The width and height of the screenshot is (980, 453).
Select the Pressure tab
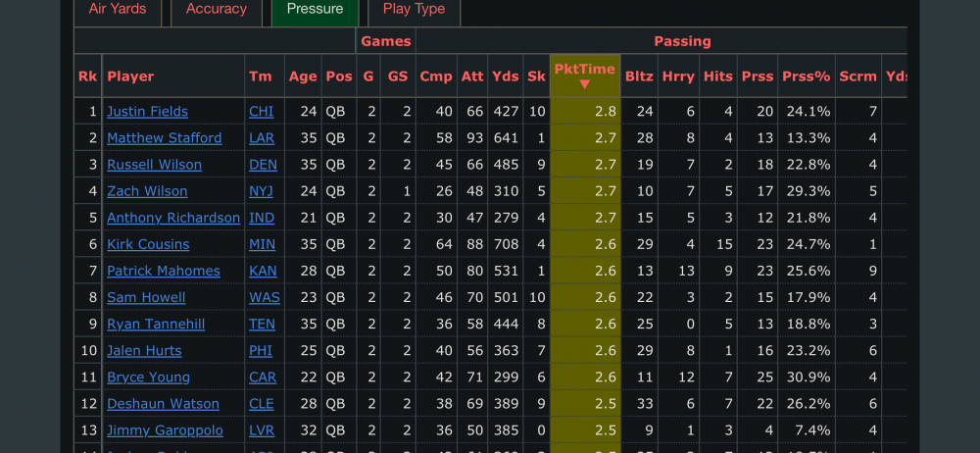(x=315, y=10)
